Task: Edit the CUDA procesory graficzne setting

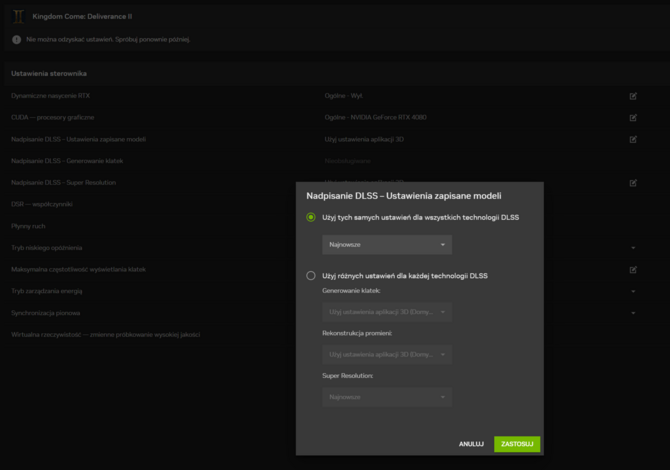Action: point(633,118)
